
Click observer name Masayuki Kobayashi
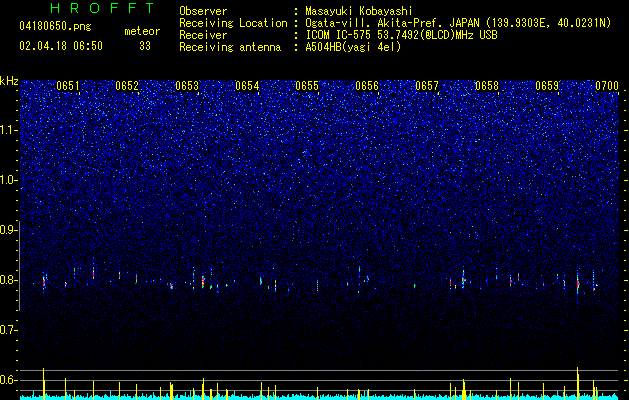point(359,11)
